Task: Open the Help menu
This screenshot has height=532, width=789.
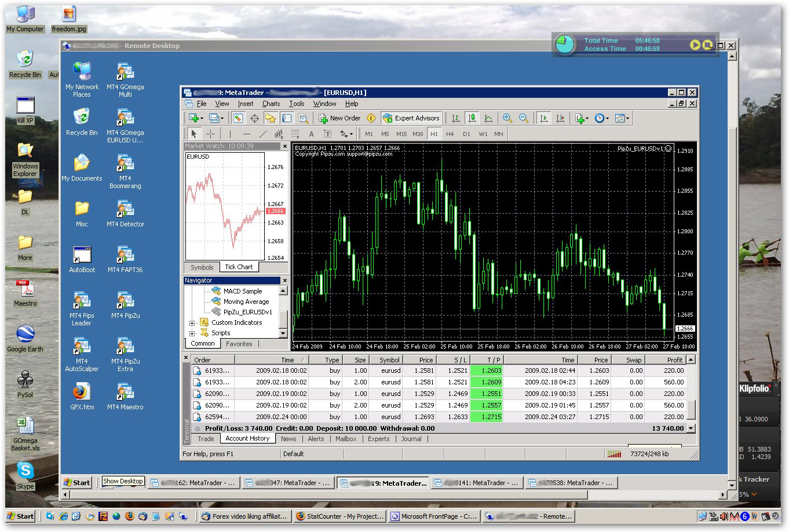Action: click(x=352, y=104)
